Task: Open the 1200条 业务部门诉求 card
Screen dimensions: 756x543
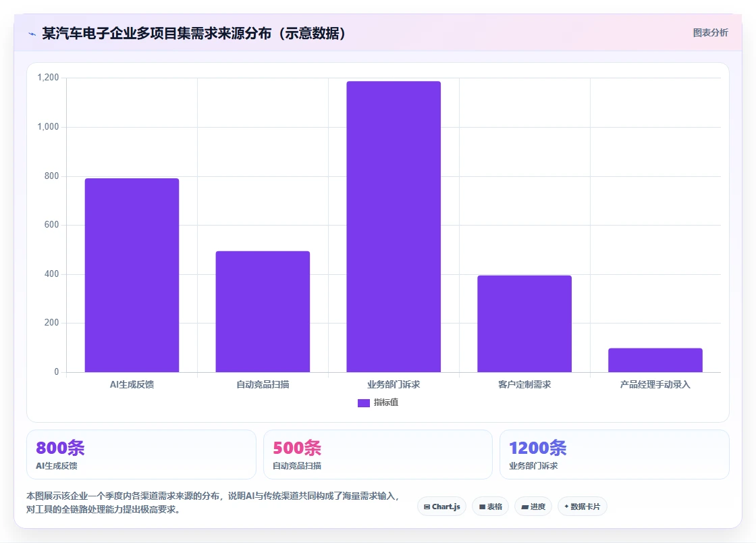Action: coord(614,455)
